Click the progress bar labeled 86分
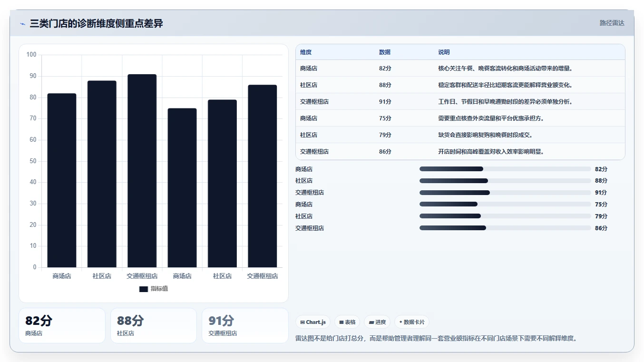 (505, 228)
